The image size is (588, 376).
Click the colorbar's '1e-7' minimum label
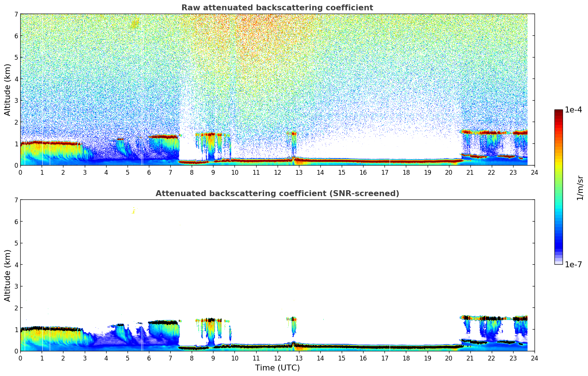pyautogui.click(x=573, y=264)
